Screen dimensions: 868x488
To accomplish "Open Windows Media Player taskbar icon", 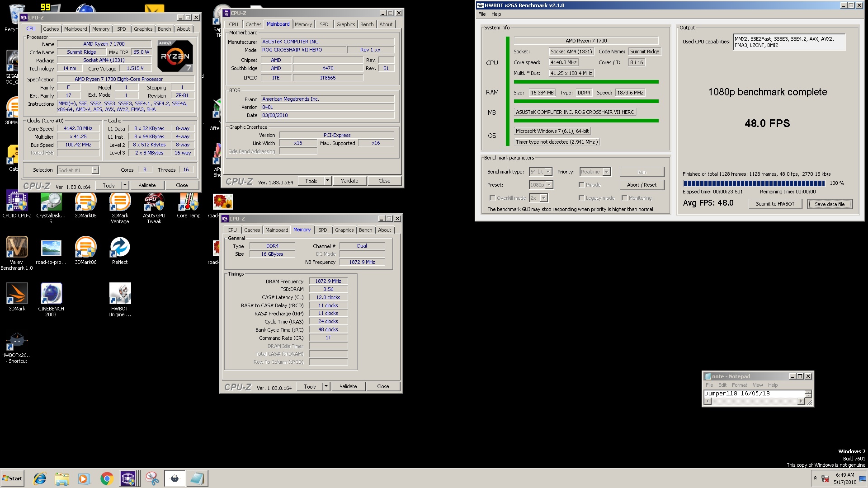I will coord(84,479).
